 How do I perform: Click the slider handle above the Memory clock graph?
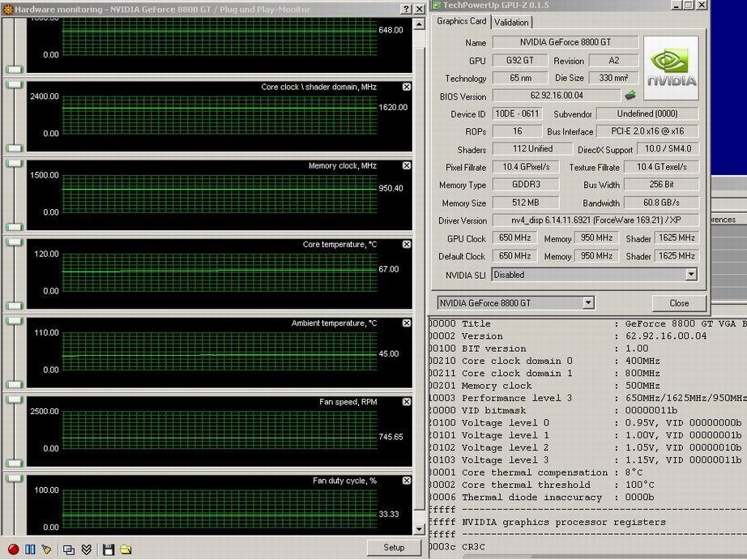pos(15,164)
